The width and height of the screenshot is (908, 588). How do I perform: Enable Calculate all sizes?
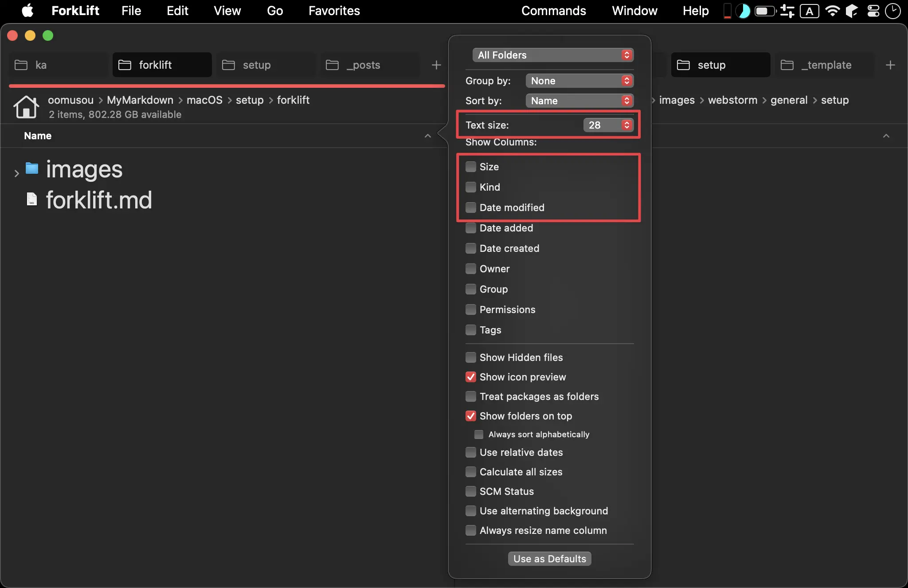pyautogui.click(x=471, y=472)
